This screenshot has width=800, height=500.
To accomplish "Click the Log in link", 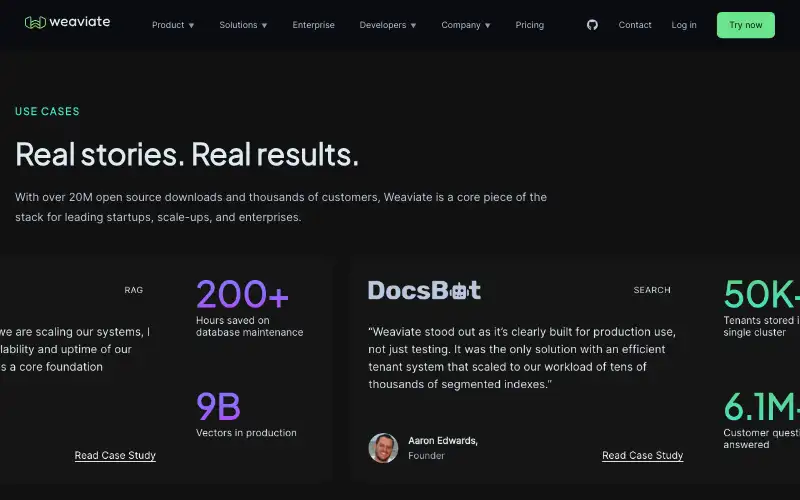I will [684, 25].
